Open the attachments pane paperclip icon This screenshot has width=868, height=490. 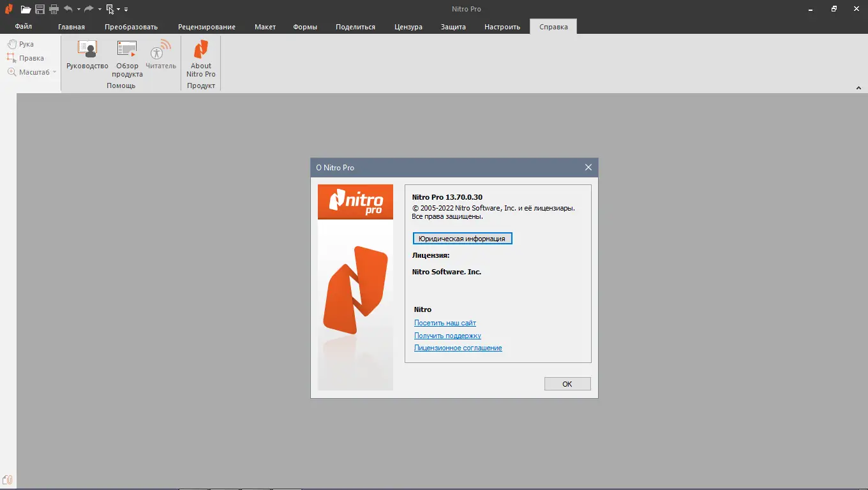(x=8, y=480)
